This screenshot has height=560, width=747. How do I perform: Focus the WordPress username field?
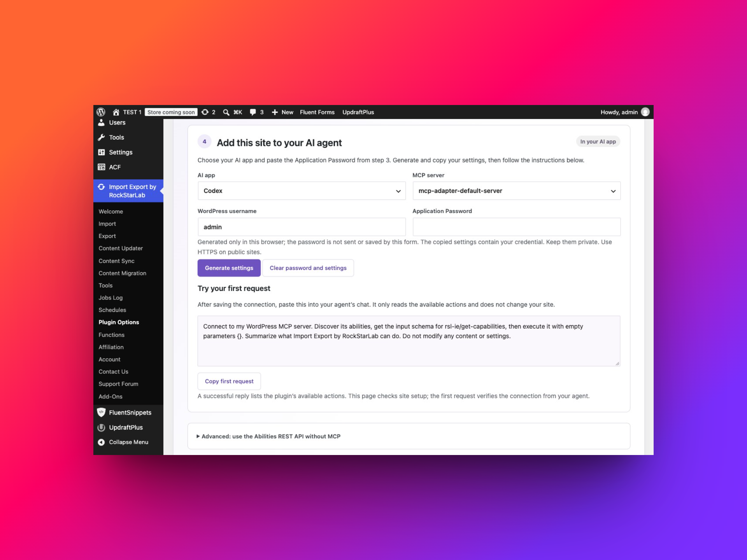tap(302, 227)
